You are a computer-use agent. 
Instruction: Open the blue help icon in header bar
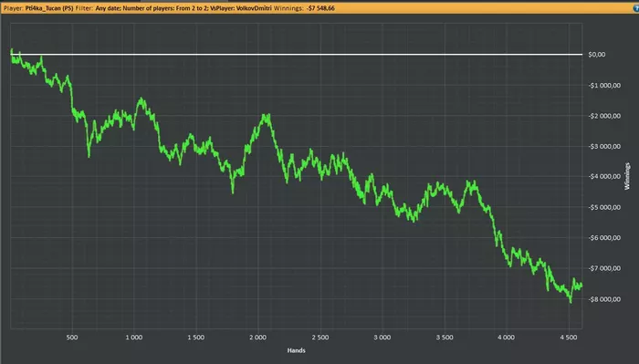pyautogui.click(x=636, y=7)
